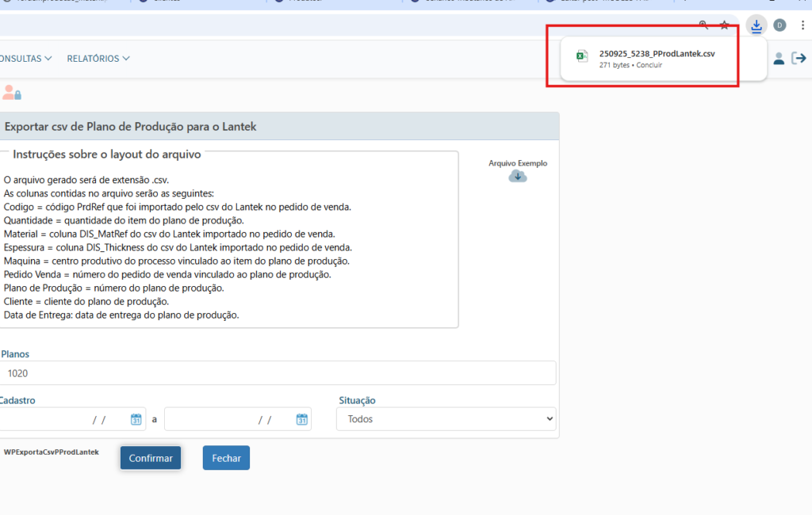Click the Planos input field

coord(278,373)
